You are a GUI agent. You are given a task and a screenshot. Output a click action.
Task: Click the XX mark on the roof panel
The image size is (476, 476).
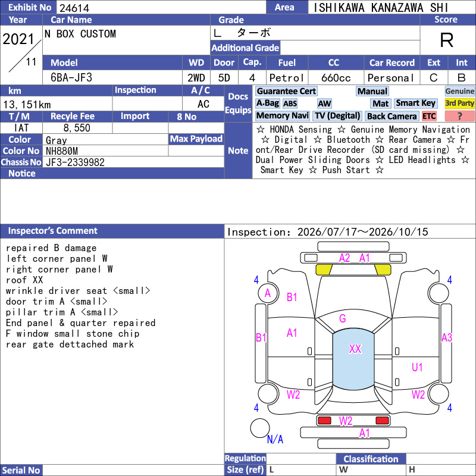[x=355, y=349]
